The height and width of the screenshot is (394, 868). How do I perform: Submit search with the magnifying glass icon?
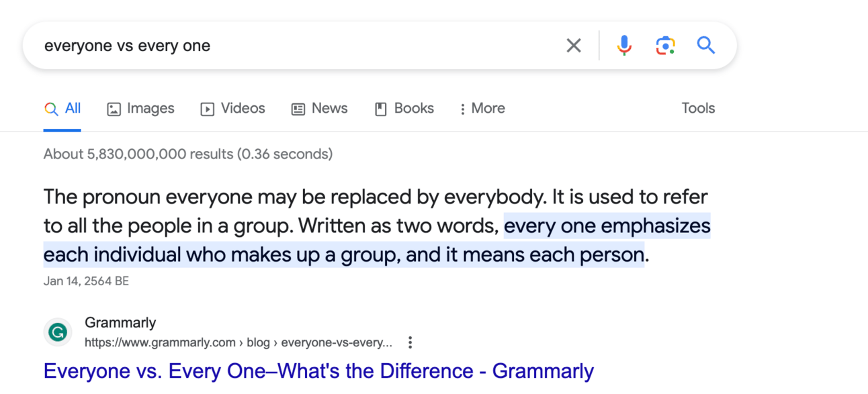705,45
